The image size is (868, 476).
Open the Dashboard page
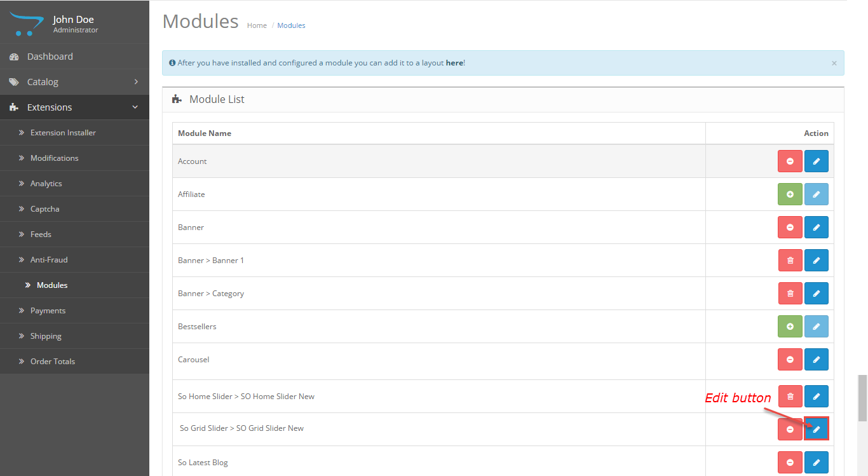click(x=50, y=57)
